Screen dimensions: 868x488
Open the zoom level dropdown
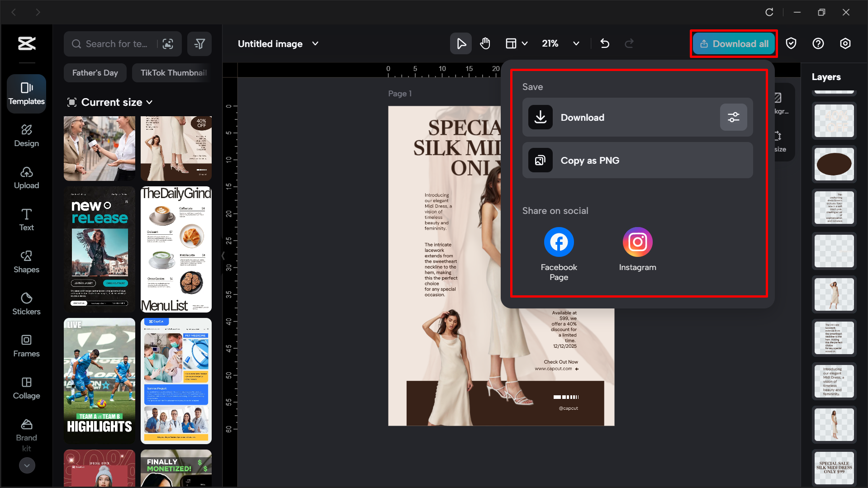[x=576, y=43]
